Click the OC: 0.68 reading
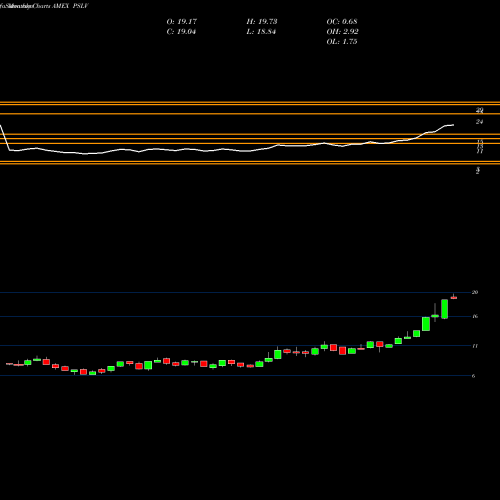 [342, 22]
